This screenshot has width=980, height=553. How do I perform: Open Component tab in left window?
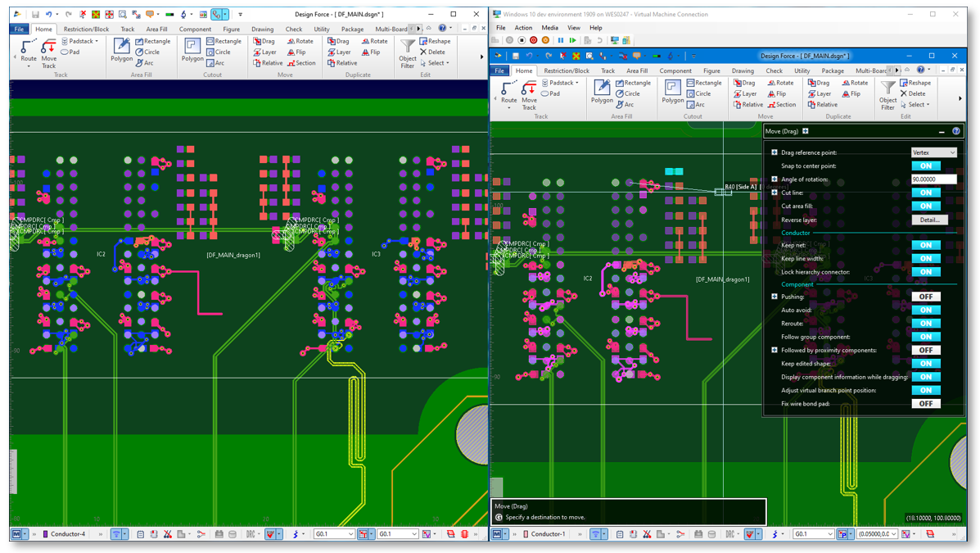195,29
